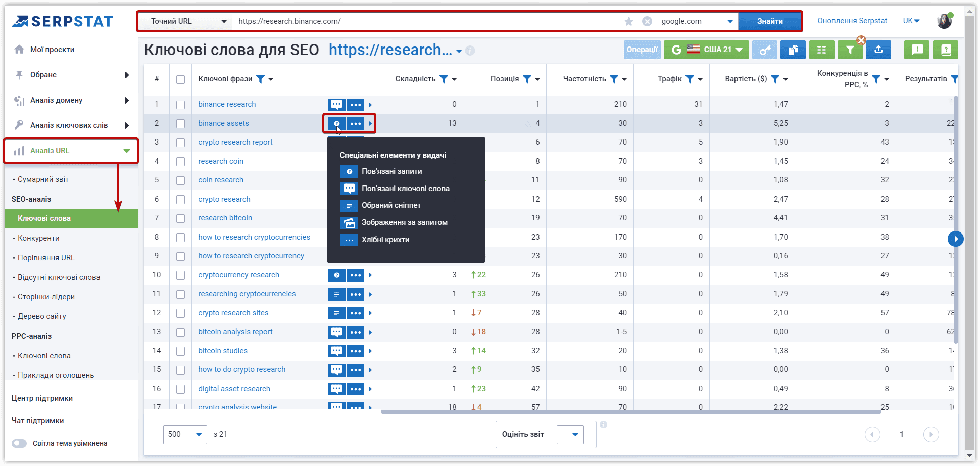The width and height of the screenshot is (980, 466).
Task: Expand the Аналіз домену menu
Action: (x=71, y=100)
